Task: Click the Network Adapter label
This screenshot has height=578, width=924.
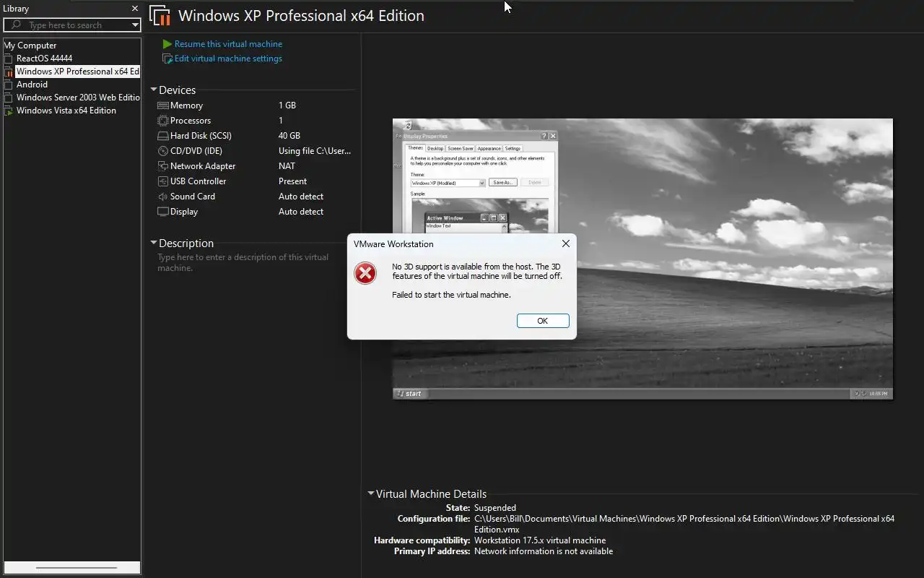Action: tap(203, 166)
